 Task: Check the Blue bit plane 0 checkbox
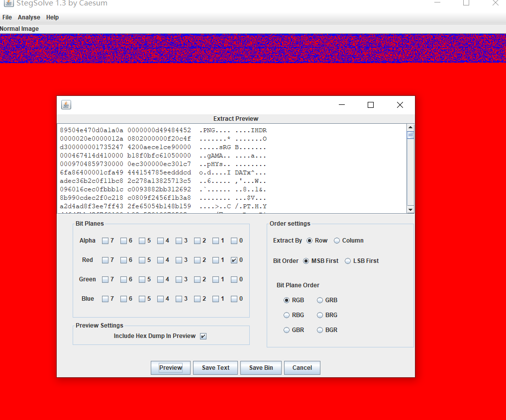click(234, 299)
